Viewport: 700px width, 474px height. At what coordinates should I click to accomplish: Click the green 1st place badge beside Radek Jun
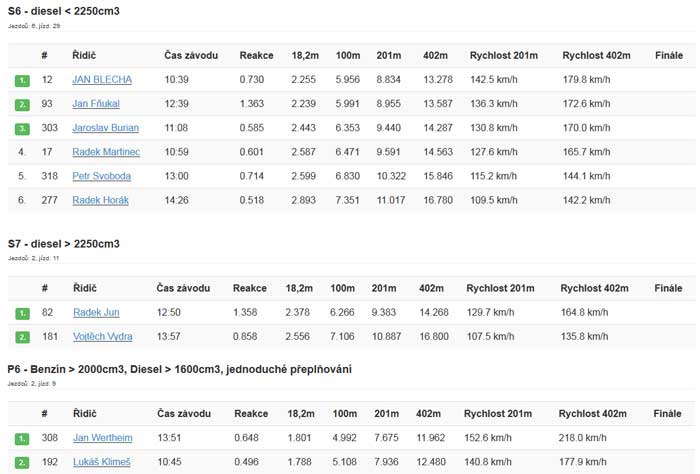[22, 313]
